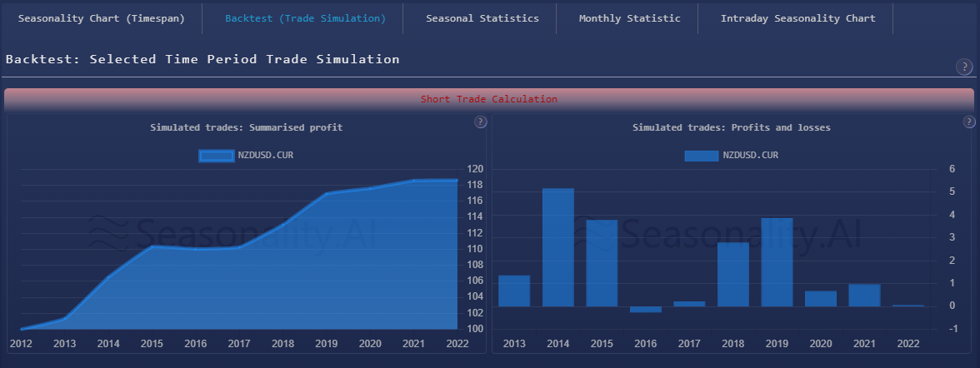Screen dimensions: 980x368
Task: Open help for the Profits and losses chart
Action: point(969,122)
